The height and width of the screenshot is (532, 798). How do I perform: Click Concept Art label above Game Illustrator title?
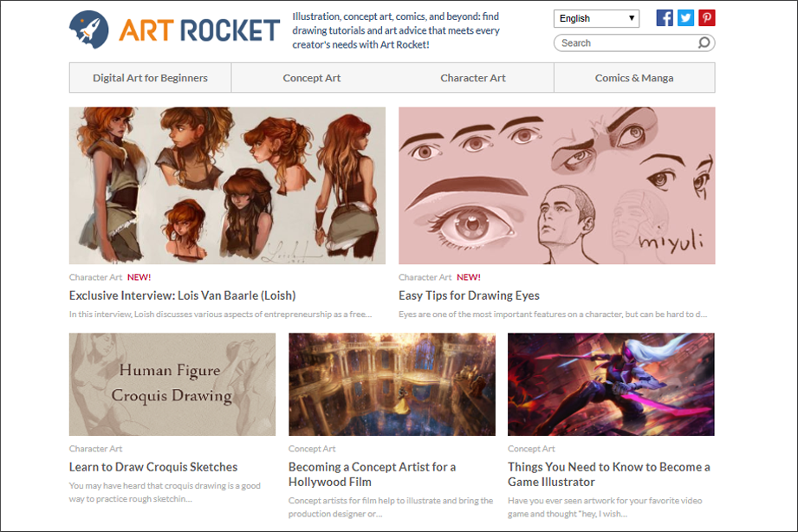[531, 449]
